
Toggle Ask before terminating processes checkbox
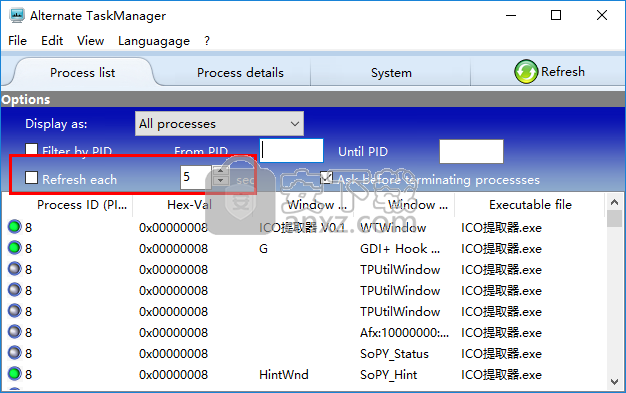pos(326,177)
